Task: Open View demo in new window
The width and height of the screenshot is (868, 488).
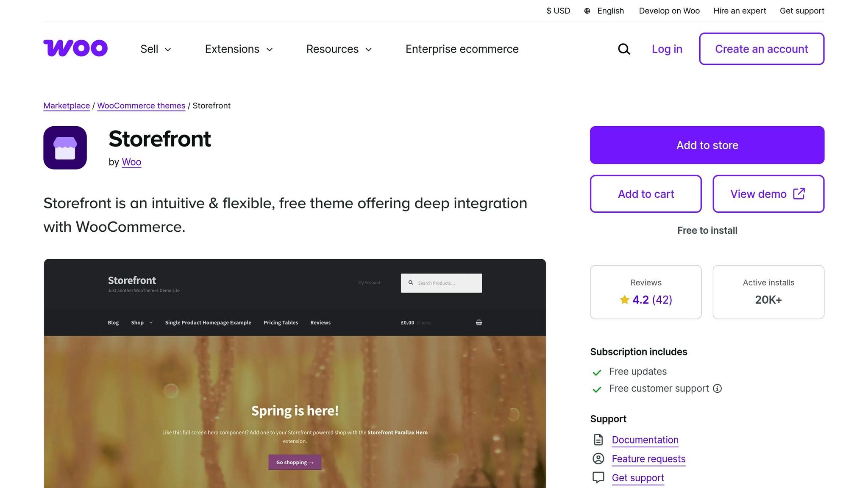Action: point(768,194)
